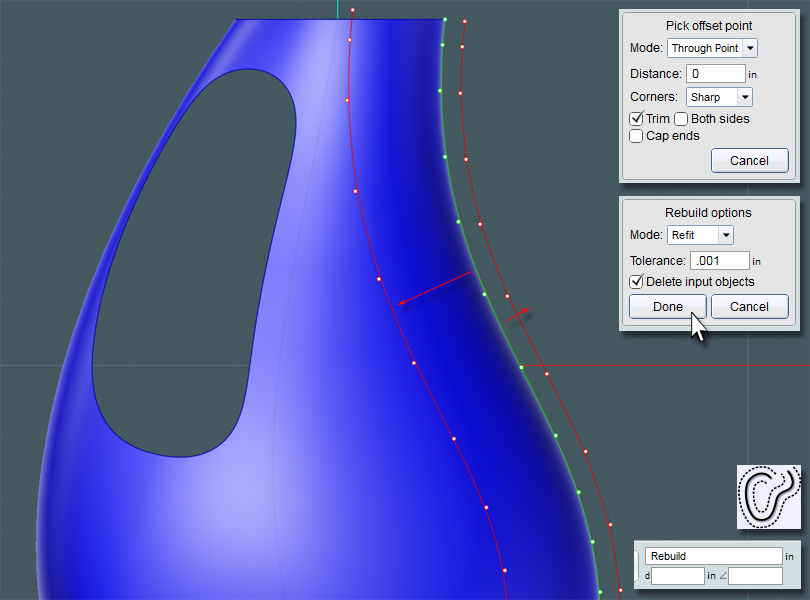Click the Offset curve tool icon
This screenshot has width=810, height=600.
[769, 497]
